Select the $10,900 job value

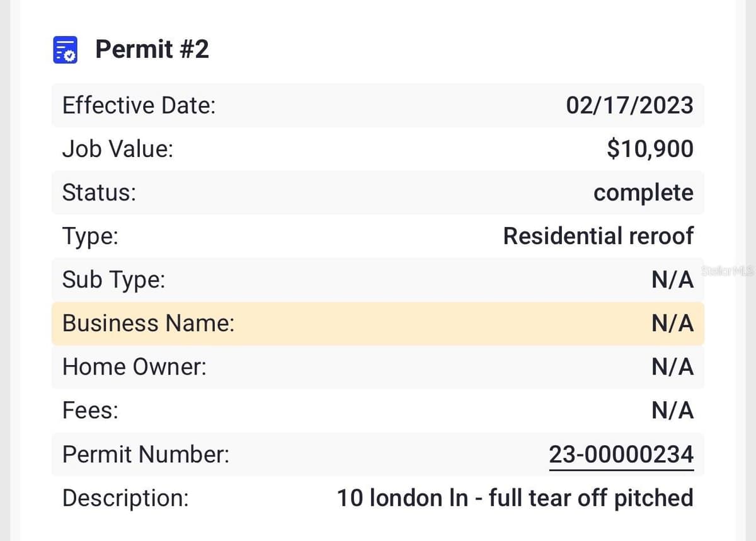[650, 149]
